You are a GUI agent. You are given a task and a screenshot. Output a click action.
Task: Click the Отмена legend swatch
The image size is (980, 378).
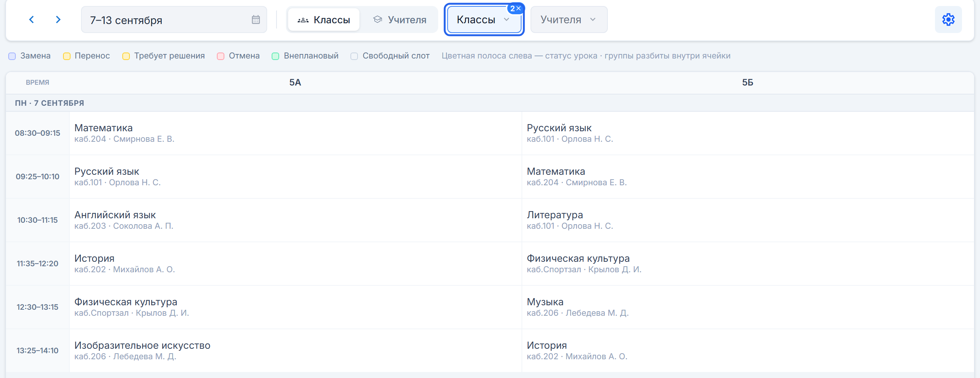coord(221,56)
